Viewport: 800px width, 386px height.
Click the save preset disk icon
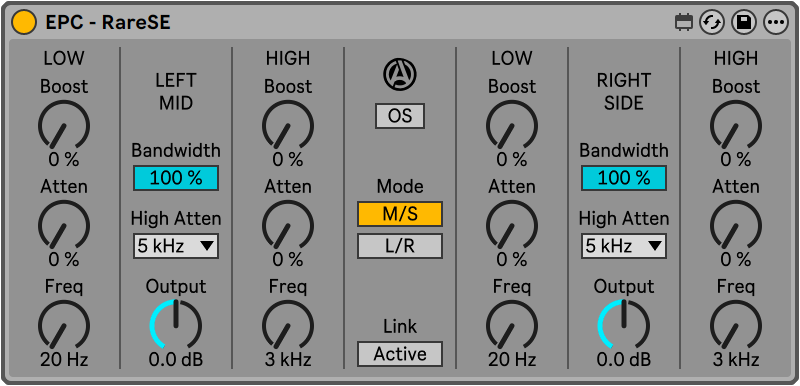click(744, 22)
